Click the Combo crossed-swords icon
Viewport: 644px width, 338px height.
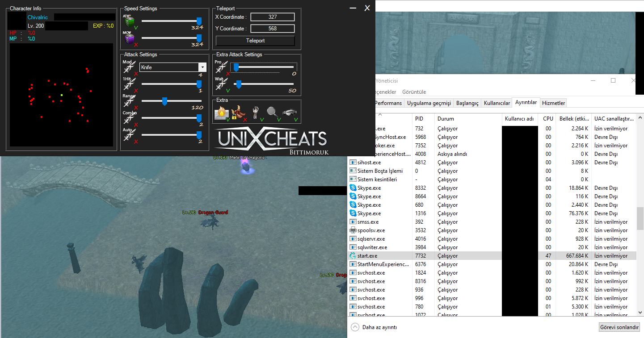coord(129,118)
